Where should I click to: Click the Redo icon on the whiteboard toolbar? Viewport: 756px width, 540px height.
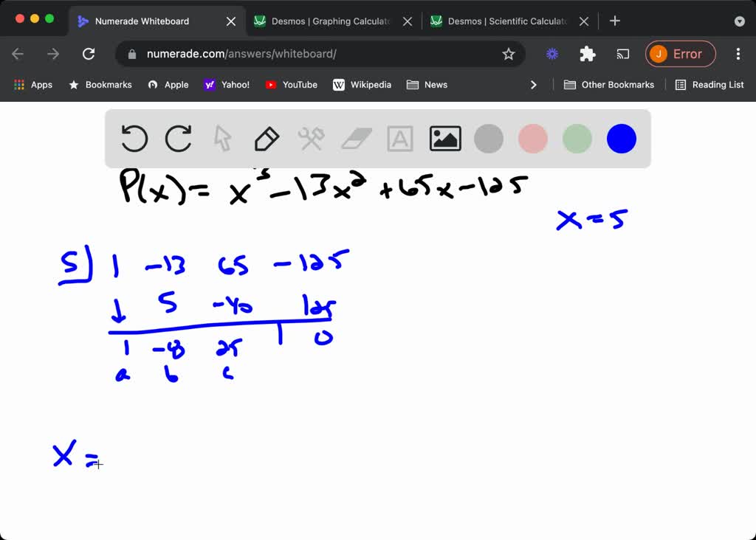[x=178, y=138]
